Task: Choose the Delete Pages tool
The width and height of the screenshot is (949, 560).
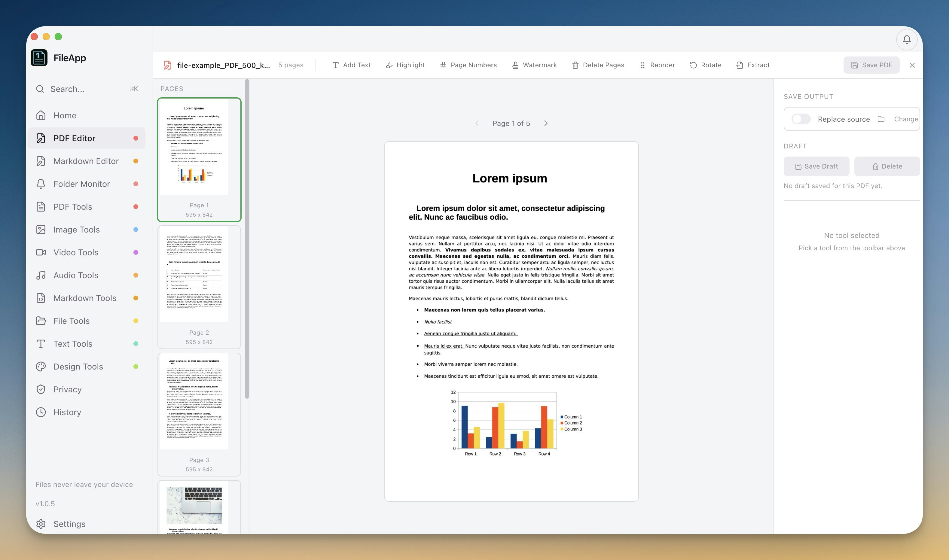Action: click(598, 65)
